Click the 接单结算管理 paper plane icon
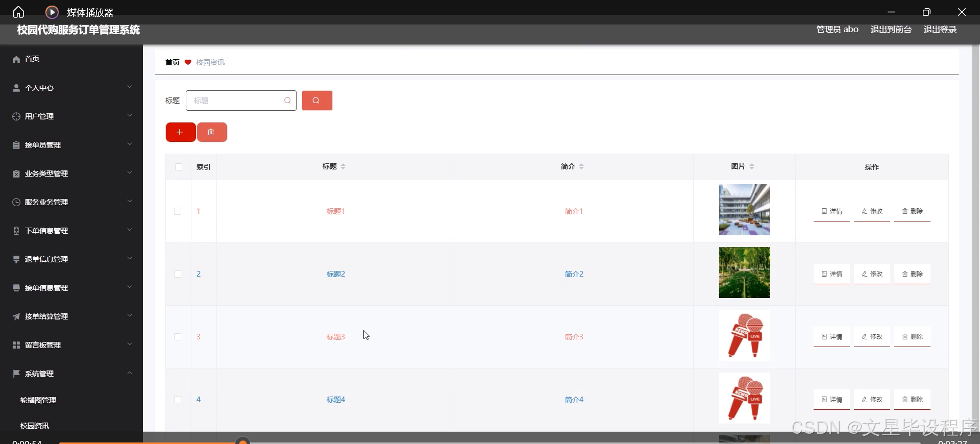980x444 pixels. pos(16,316)
